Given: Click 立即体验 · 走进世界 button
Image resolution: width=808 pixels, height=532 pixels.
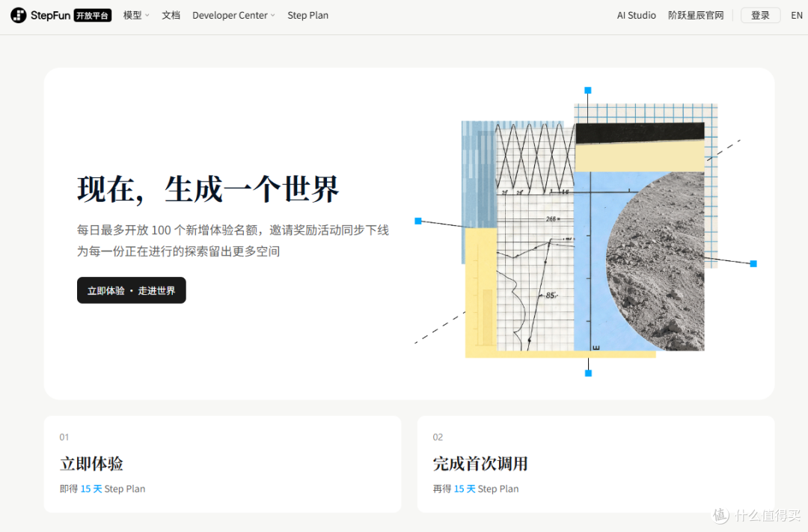Looking at the screenshot, I should [x=132, y=291].
